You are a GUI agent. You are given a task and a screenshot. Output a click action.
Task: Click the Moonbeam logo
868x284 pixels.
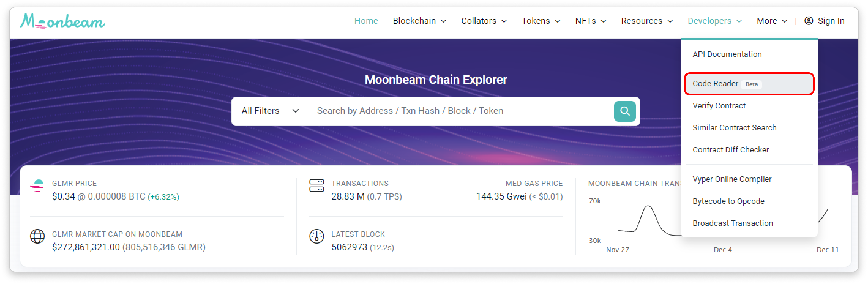pyautogui.click(x=62, y=21)
